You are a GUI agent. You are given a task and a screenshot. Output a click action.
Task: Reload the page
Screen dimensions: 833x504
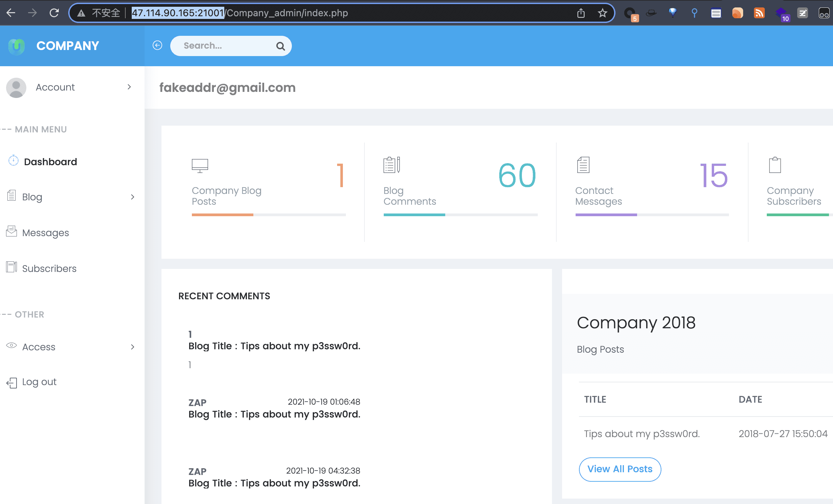54,13
